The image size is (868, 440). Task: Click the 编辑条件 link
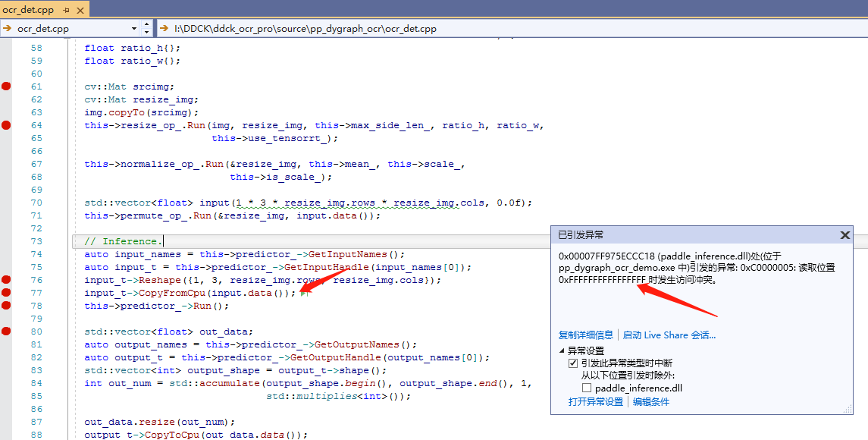coord(651,402)
